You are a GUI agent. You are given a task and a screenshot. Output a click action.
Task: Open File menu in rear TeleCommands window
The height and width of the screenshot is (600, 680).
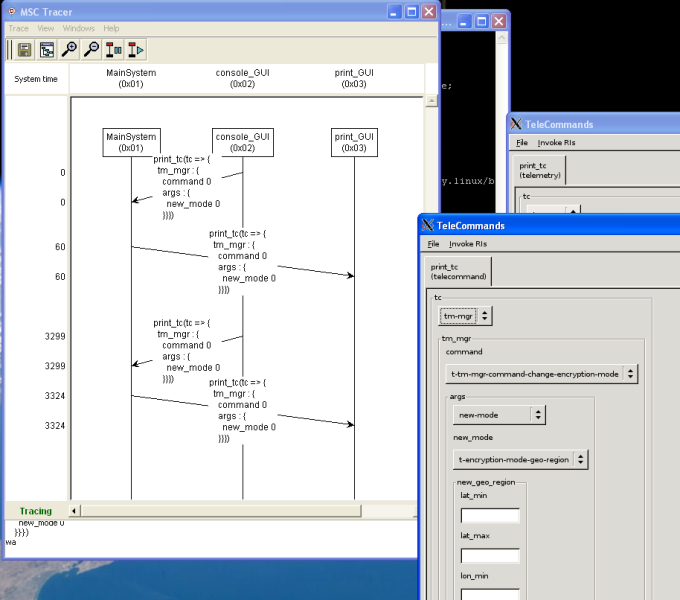tap(522, 143)
